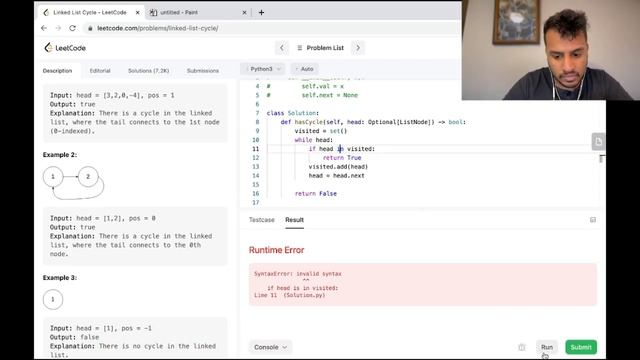Click Example 3 single node diagram
The width and height of the screenshot is (640, 360).
click(53, 299)
